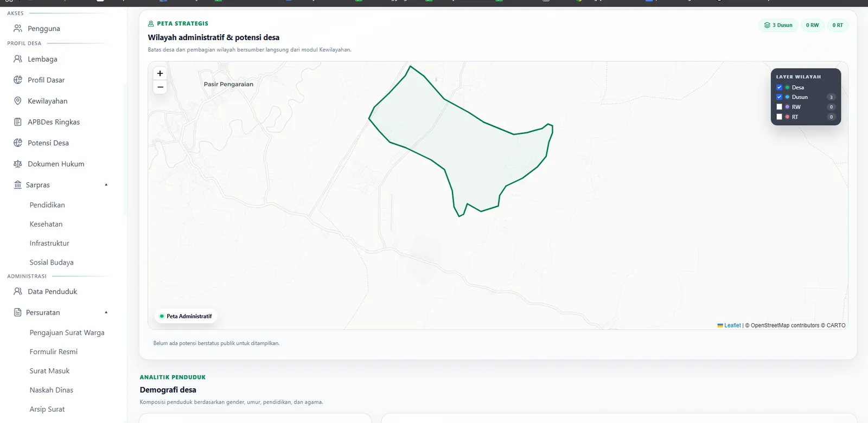Click the Persuratan document icon
Screen dimensions: 868x423
coord(18,312)
